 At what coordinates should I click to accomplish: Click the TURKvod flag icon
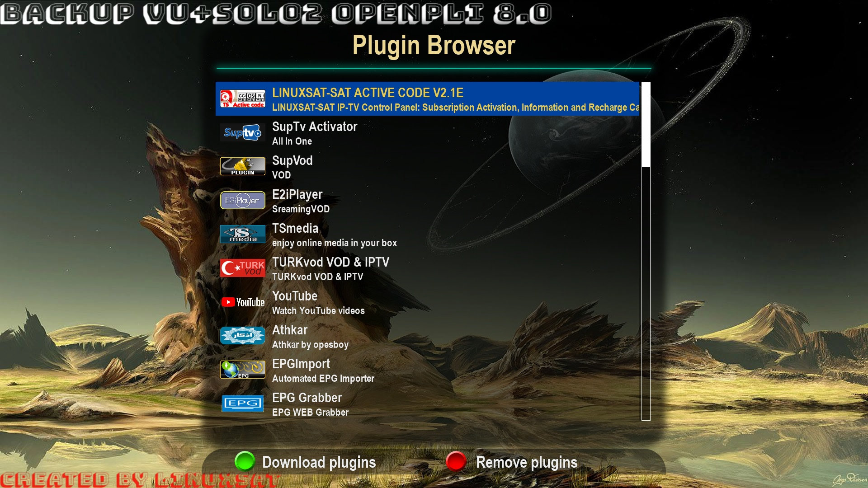pos(242,268)
